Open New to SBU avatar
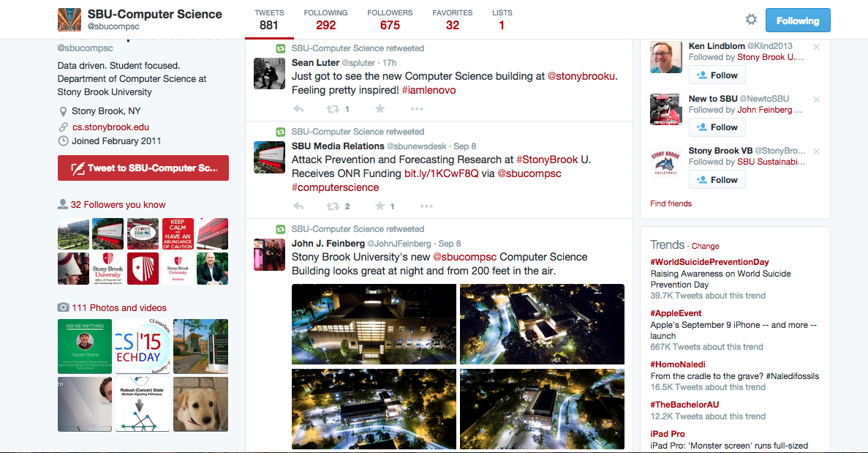The width and height of the screenshot is (868, 453). (666, 109)
